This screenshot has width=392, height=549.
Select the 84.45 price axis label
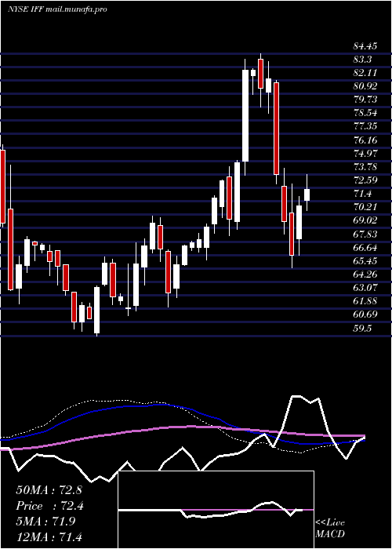[x=365, y=46]
